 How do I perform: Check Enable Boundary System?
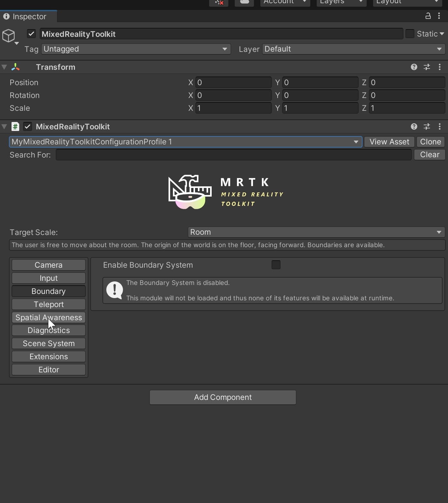276,265
